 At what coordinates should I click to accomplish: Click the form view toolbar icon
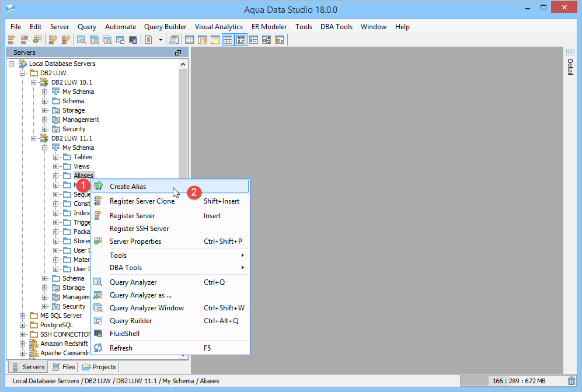pyautogui.click(x=254, y=40)
